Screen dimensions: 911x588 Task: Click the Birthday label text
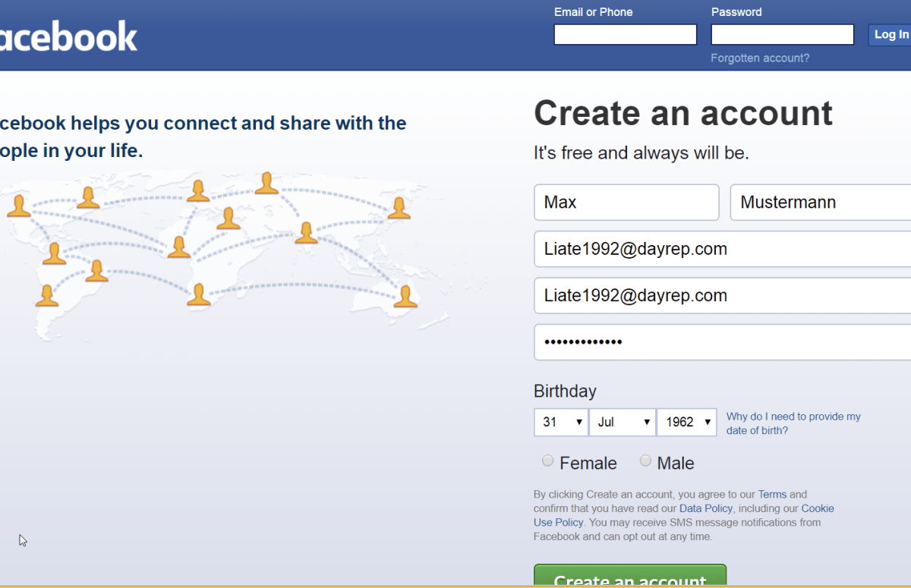[x=565, y=391]
